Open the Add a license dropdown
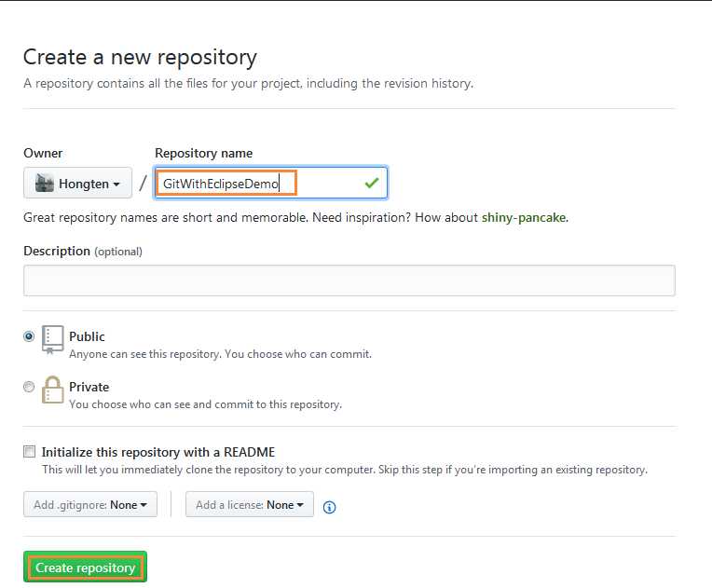The width and height of the screenshot is (712, 588). pyautogui.click(x=249, y=504)
